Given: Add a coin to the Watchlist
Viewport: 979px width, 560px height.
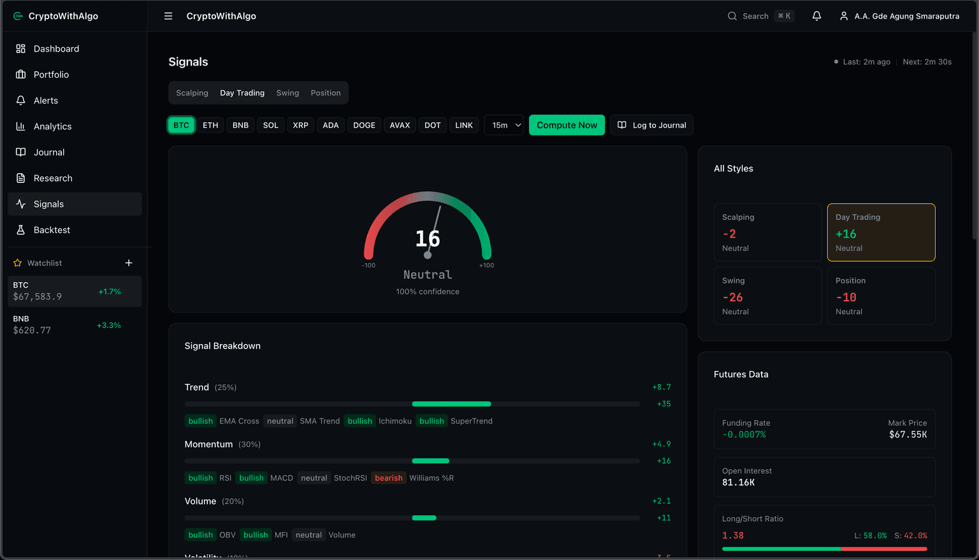Looking at the screenshot, I should (x=129, y=262).
